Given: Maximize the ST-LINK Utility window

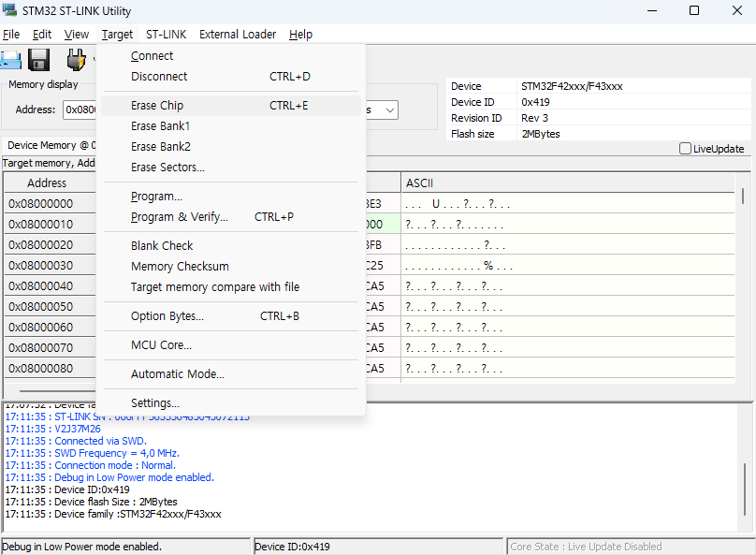Looking at the screenshot, I should (x=694, y=10).
